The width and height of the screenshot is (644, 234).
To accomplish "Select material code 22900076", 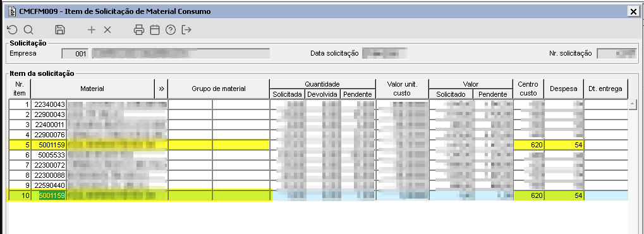I will tap(49, 135).
